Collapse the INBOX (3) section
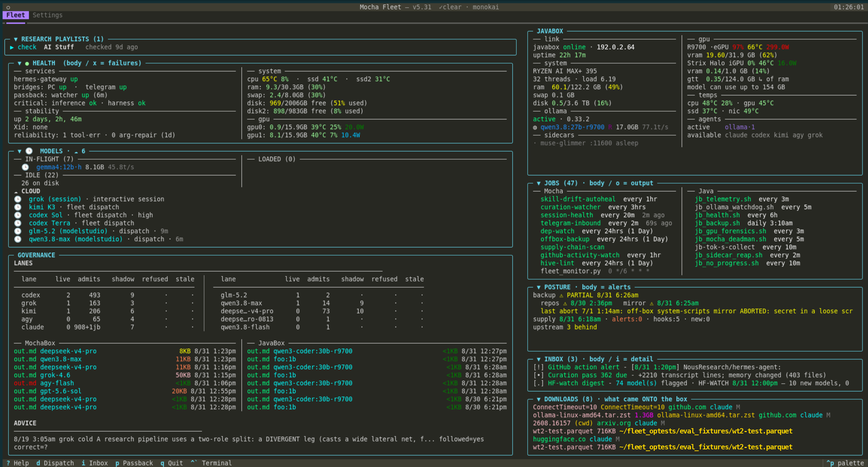 tap(539, 359)
